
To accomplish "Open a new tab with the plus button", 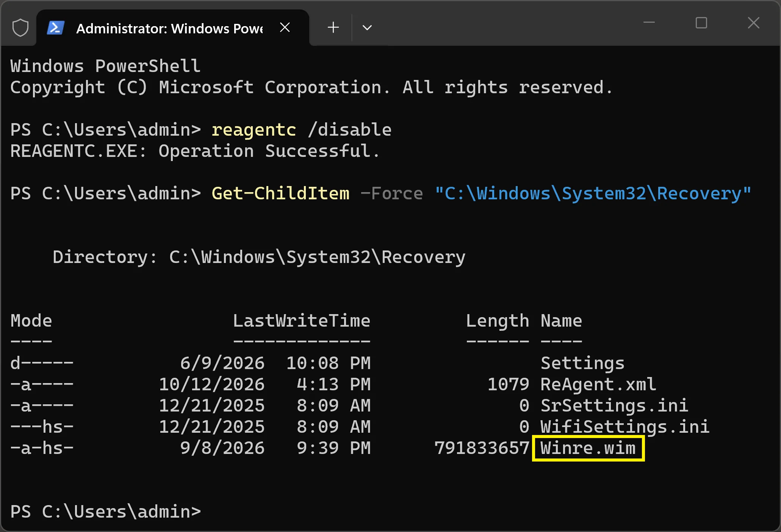I will pyautogui.click(x=333, y=27).
